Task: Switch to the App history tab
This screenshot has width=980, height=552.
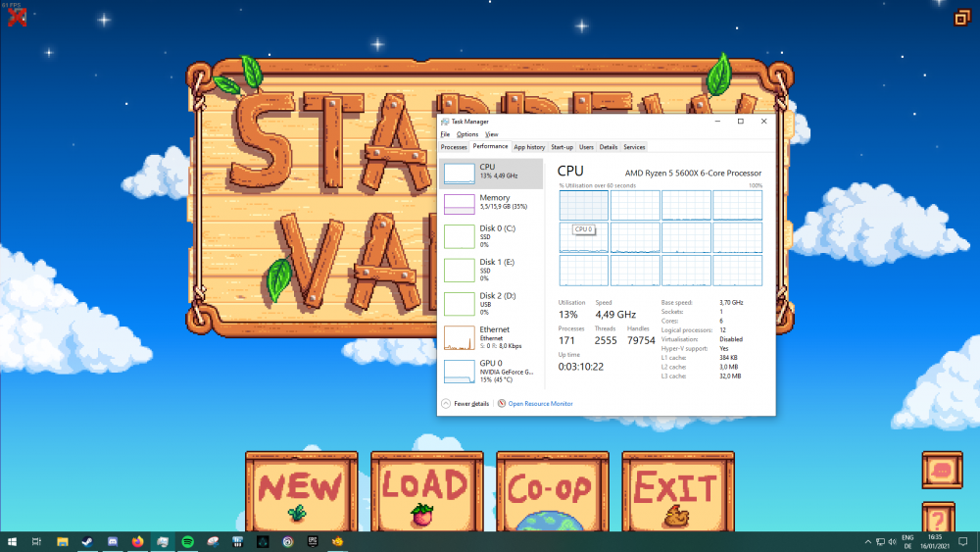Action: pos(529,147)
